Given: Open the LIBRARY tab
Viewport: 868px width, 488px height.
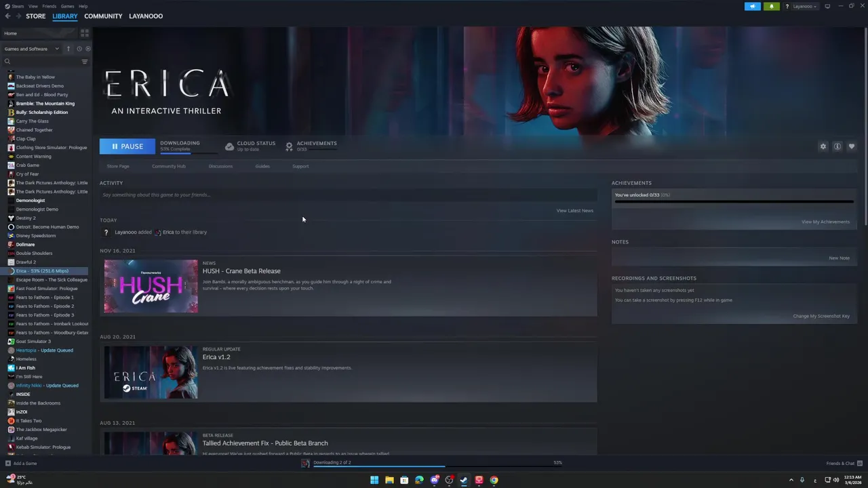Looking at the screenshot, I should click(65, 16).
